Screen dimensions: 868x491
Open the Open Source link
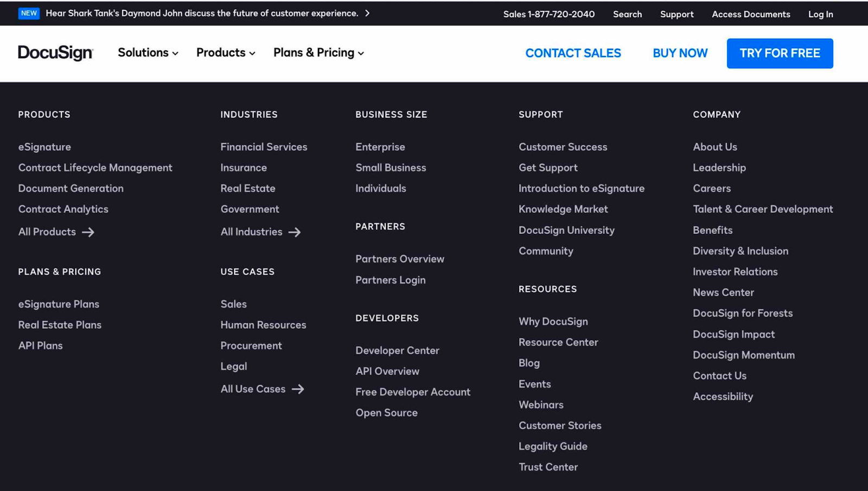click(386, 412)
